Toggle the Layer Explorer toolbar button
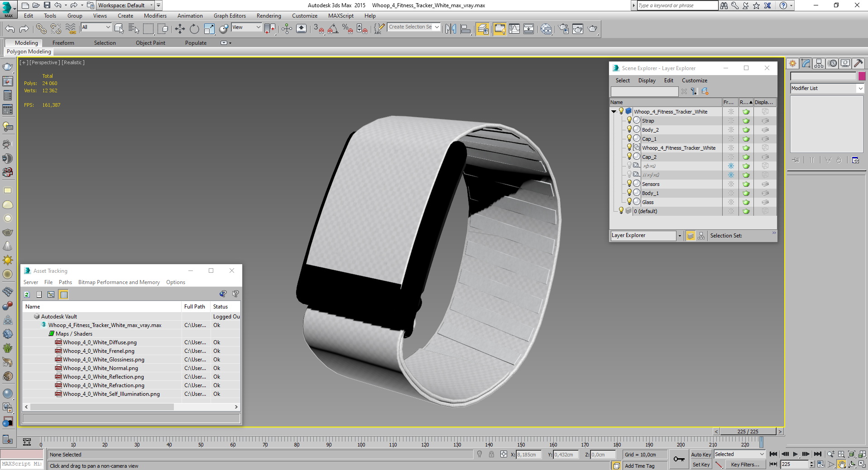Viewport: 868px width, 470px height. (483, 29)
